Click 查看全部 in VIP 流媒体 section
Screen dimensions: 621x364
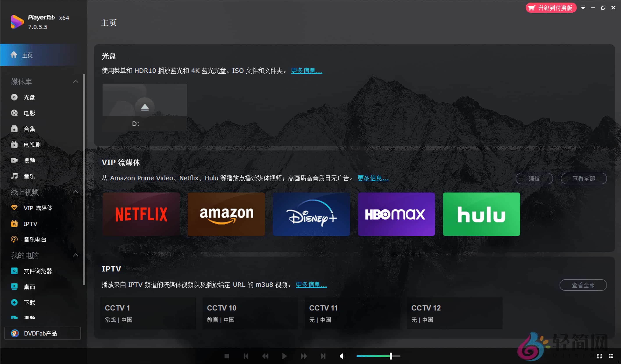pyautogui.click(x=584, y=178)
